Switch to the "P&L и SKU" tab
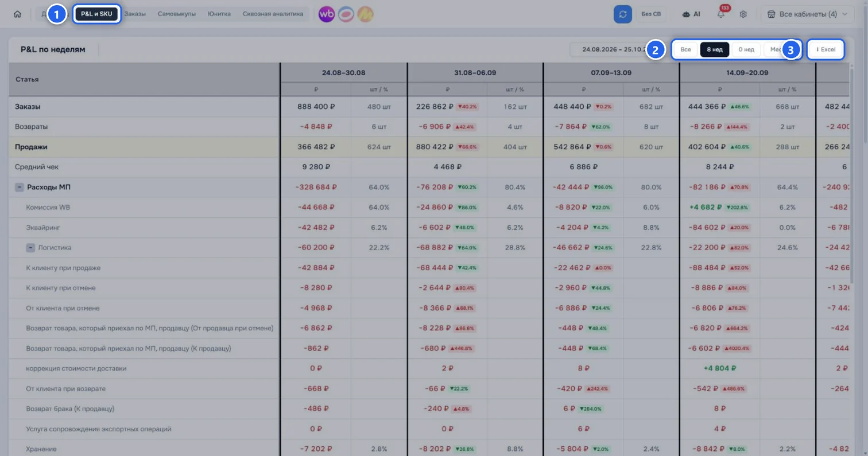The image size is (868, 456). tap(96, 14)
